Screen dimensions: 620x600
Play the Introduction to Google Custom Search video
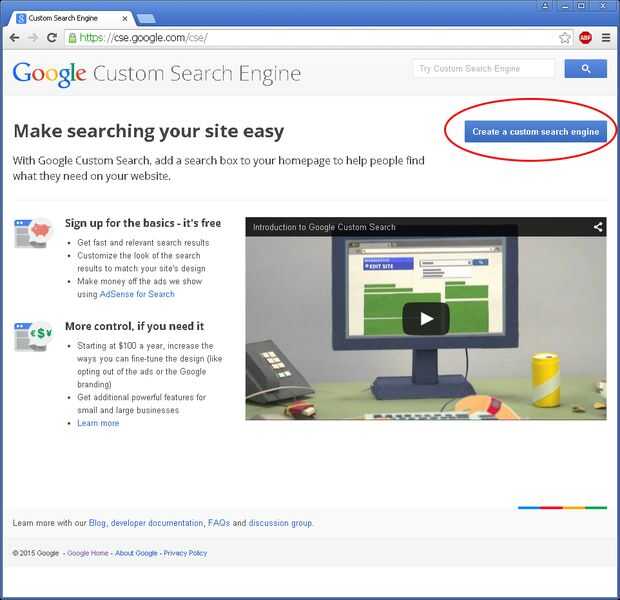(x=426, y=319)
